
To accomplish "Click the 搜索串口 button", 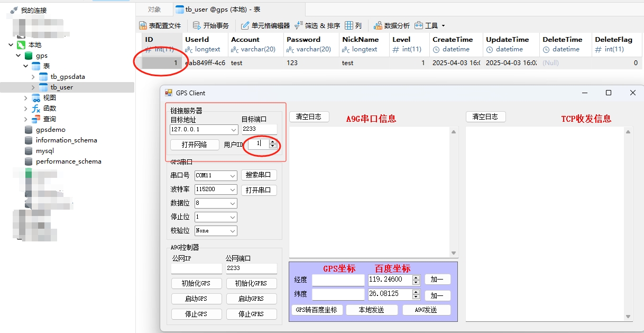I will (x=259, y=175).
